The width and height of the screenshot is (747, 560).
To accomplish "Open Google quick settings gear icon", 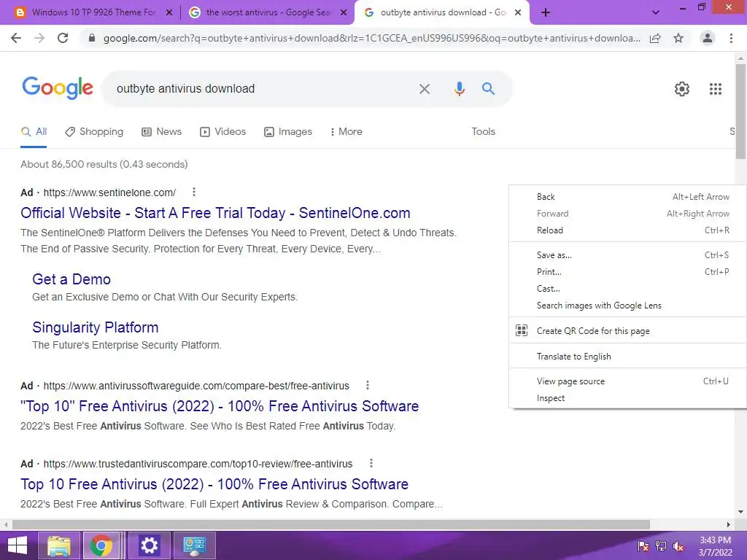I will (x=682, y=89).
